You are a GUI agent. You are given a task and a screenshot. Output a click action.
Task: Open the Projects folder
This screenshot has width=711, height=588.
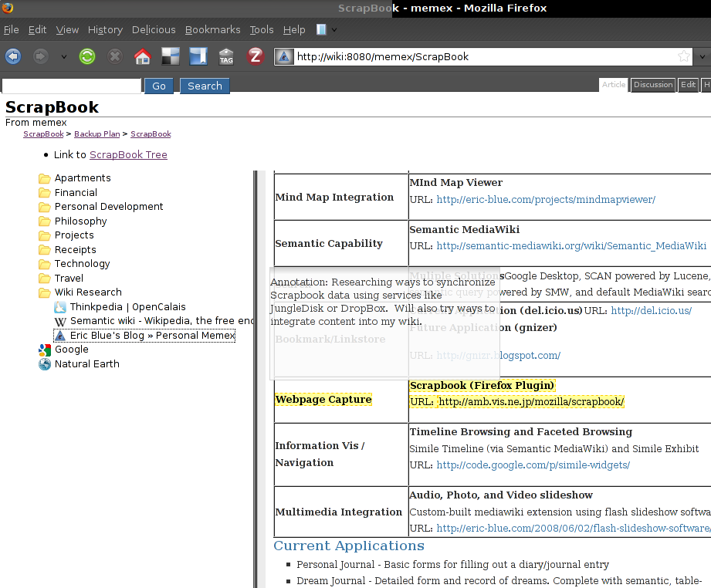(x=66, y=235)
